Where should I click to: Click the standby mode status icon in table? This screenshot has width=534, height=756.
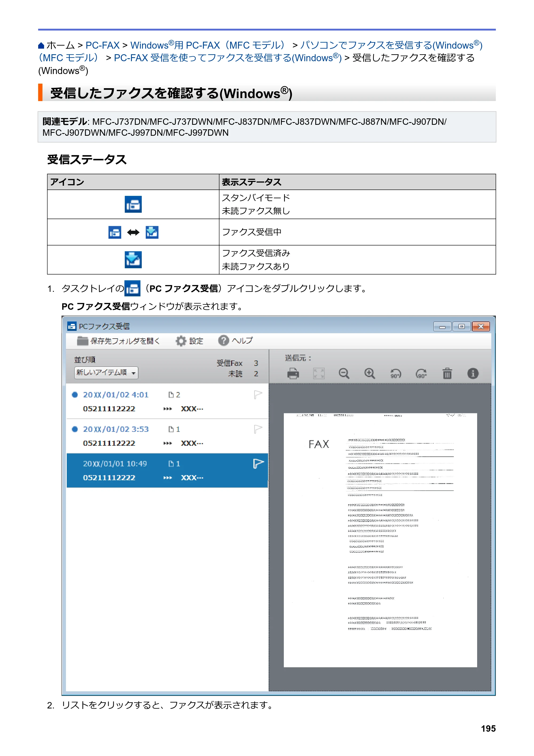pos(133,204)
